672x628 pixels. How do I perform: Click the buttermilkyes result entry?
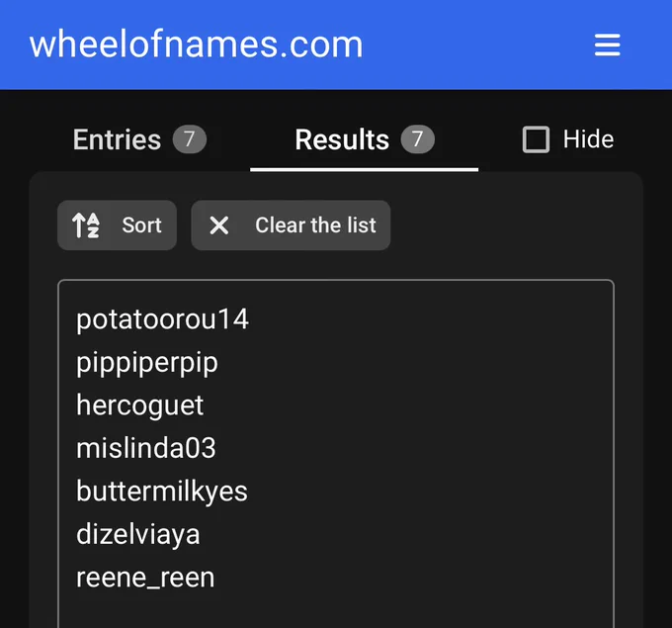point(162,492)
